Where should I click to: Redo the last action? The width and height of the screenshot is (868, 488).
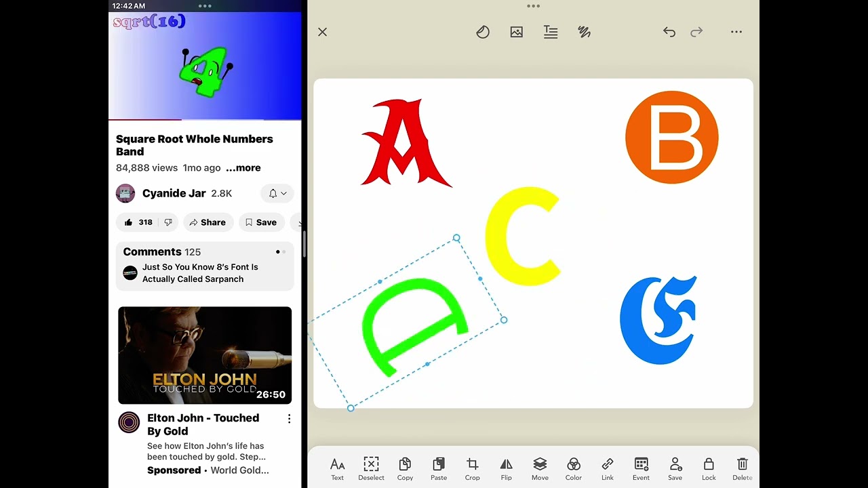coord(696,32)
